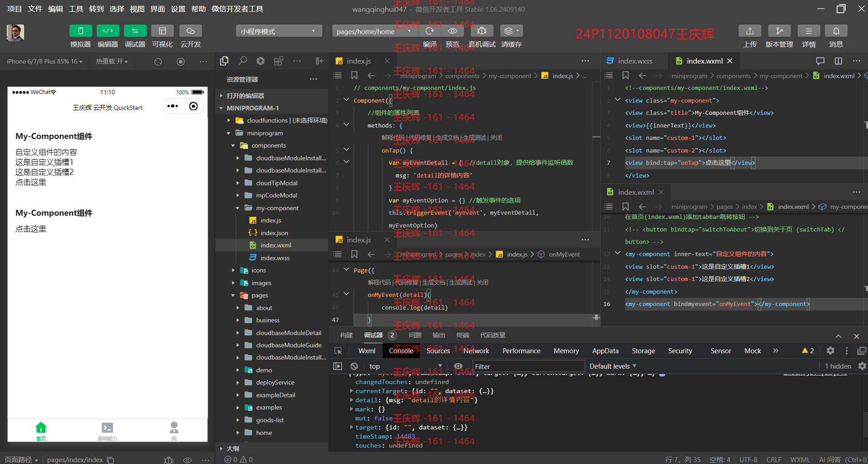
Task: Open the hot reload dropdown
Action: (112, 61)
